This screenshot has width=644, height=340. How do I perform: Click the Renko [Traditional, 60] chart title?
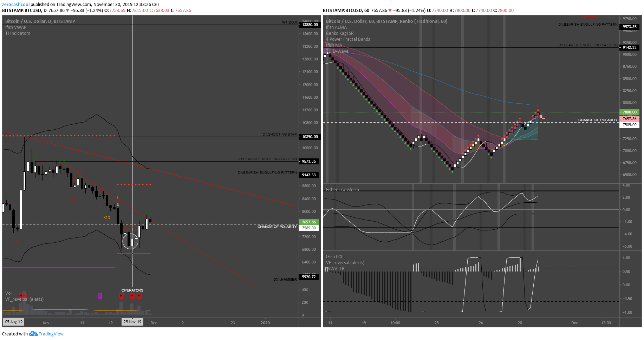click(386, 21)
